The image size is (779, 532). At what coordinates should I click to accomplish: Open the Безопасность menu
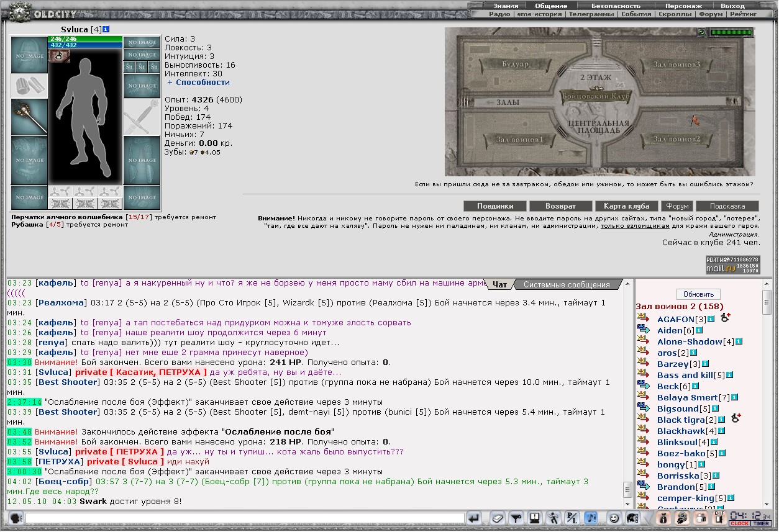click(616, 6)
